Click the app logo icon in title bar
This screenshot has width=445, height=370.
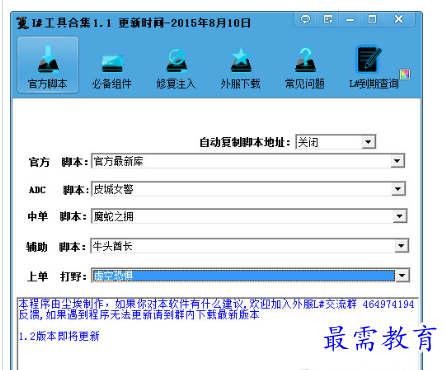(22, 23)
